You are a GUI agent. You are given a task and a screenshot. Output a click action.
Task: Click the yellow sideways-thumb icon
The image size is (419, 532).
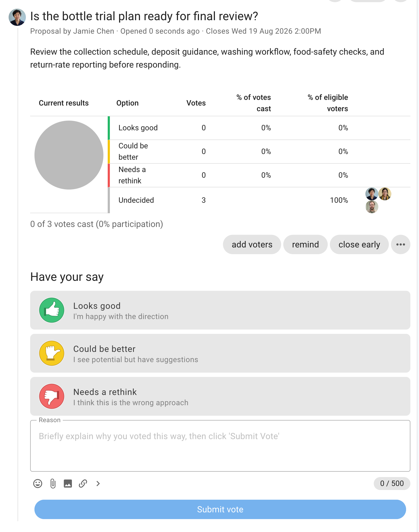click(x=52, y=353)
